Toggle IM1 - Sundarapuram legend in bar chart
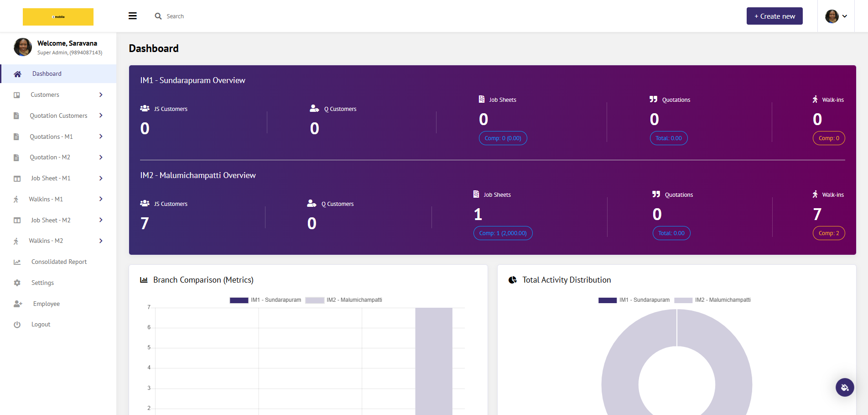Image resolution: width=868 pixels, height=415 pixels. [265, 300]
